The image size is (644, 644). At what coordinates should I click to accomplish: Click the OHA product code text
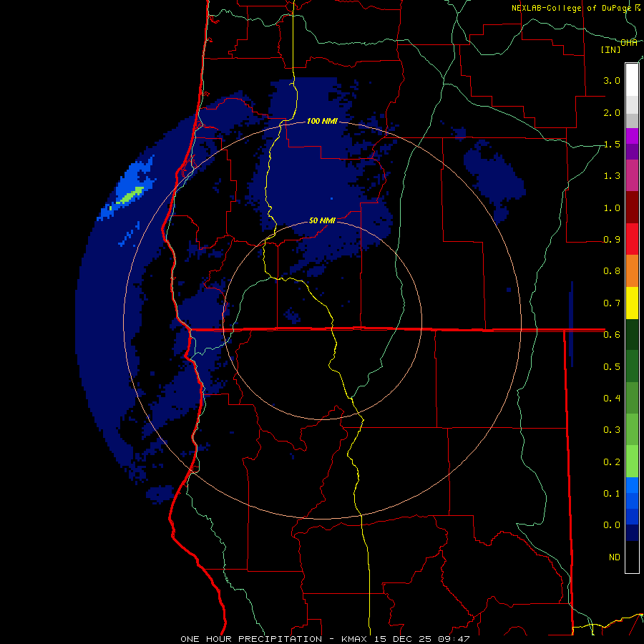[x=629, y=43]
